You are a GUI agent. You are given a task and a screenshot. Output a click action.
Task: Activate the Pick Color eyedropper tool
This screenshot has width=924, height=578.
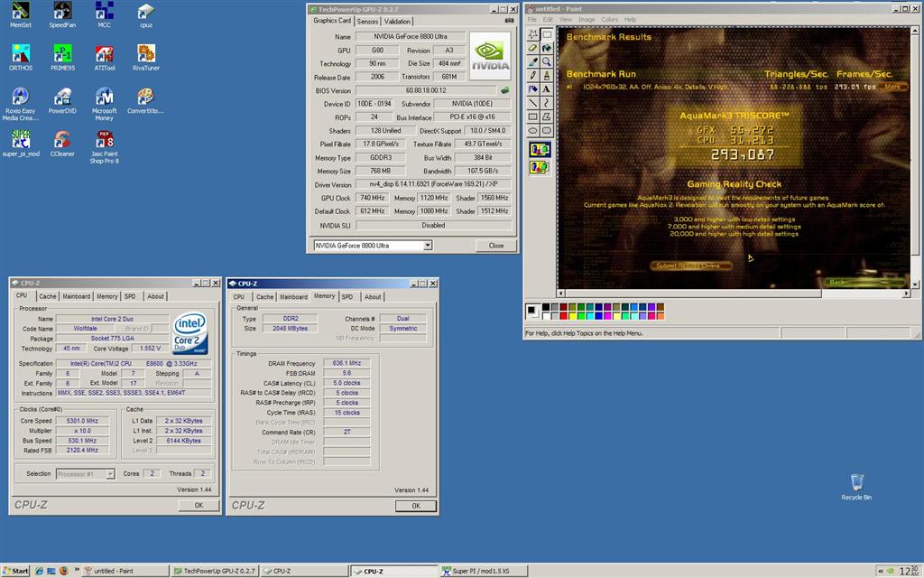(x=532, y=61)
